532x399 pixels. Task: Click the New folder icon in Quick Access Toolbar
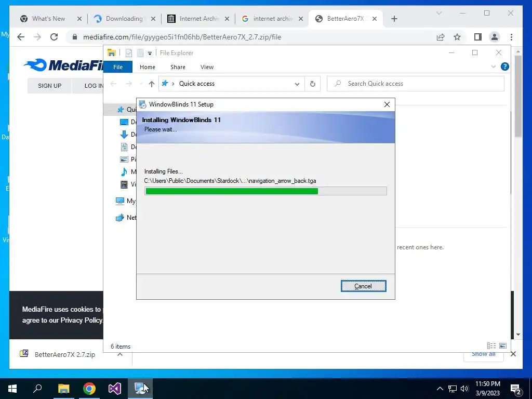click(x=140, y=53)
